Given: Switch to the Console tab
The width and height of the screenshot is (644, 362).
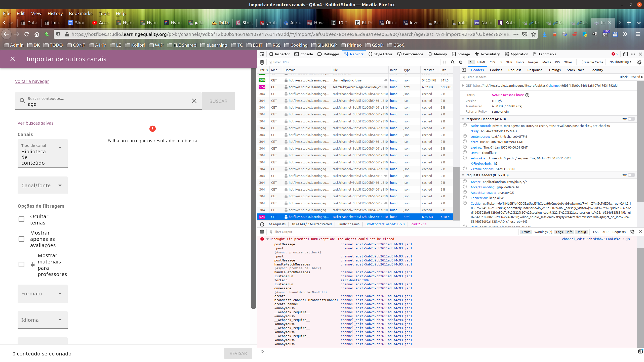Looking at the screenshot, I should pyautogui.click(x=304, y=54).
